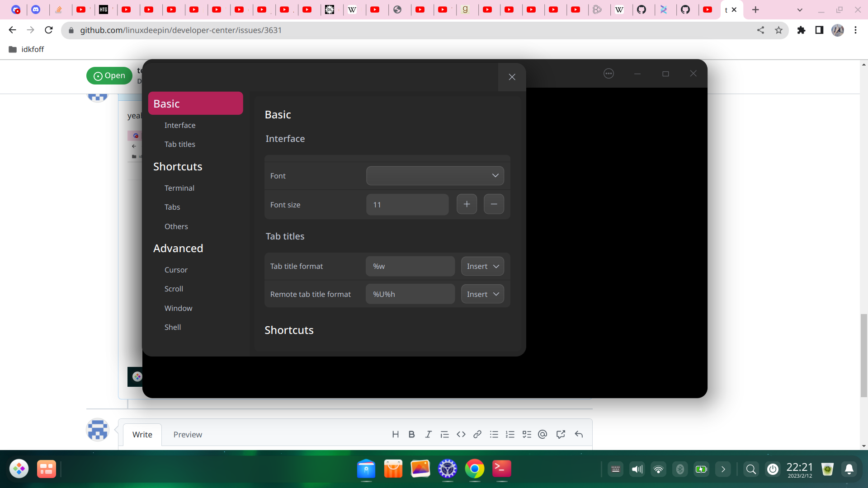Insert a numbered list in the comment
This screenshot has width=868, height=488.
(510, 434)
